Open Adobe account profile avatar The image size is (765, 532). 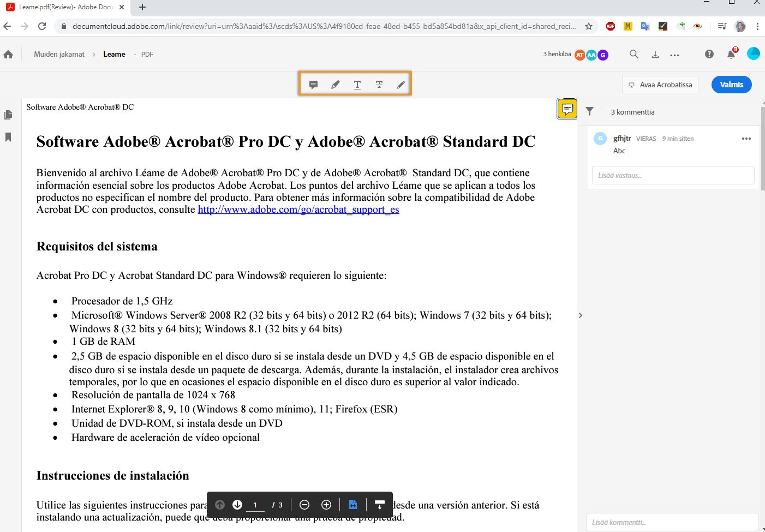(754, 53)
